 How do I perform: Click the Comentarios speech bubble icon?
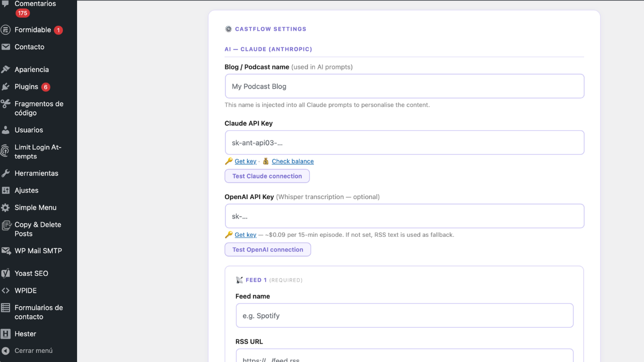tap(6, 4)
